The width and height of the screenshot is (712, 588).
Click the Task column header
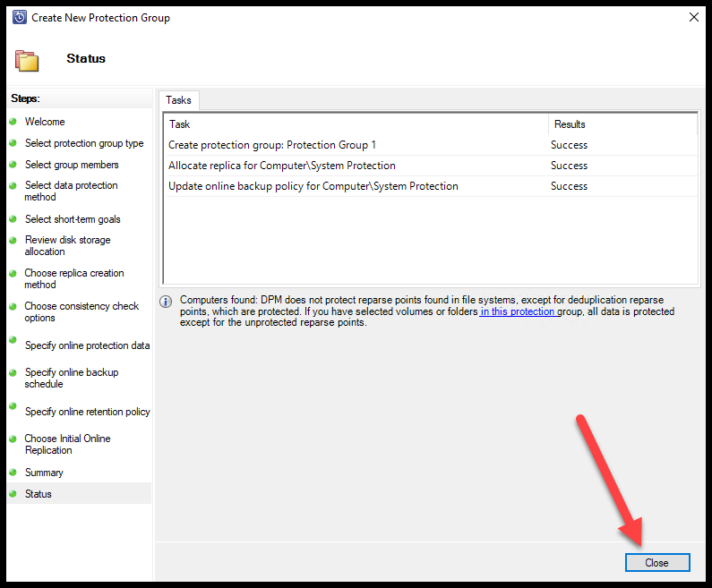[356, 124]
